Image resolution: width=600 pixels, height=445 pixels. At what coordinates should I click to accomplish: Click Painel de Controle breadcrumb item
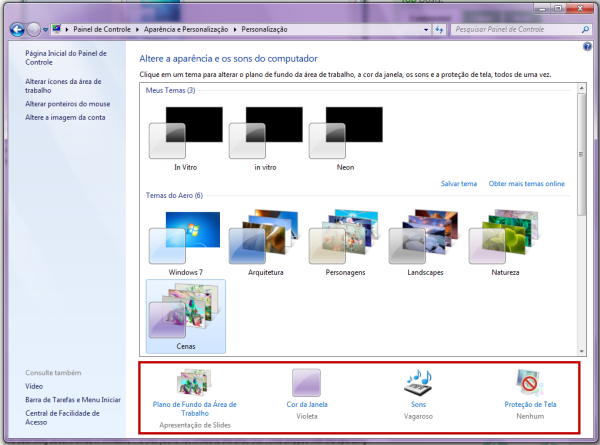tap(102, 29)
